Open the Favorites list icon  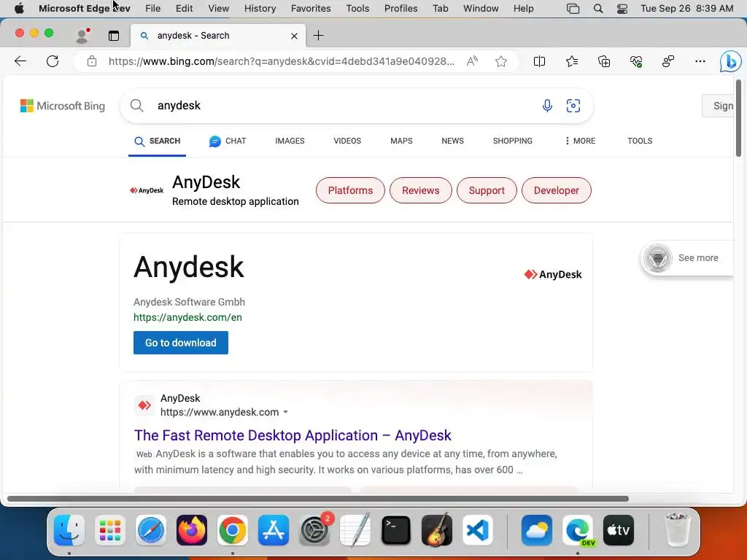point(572,61)
